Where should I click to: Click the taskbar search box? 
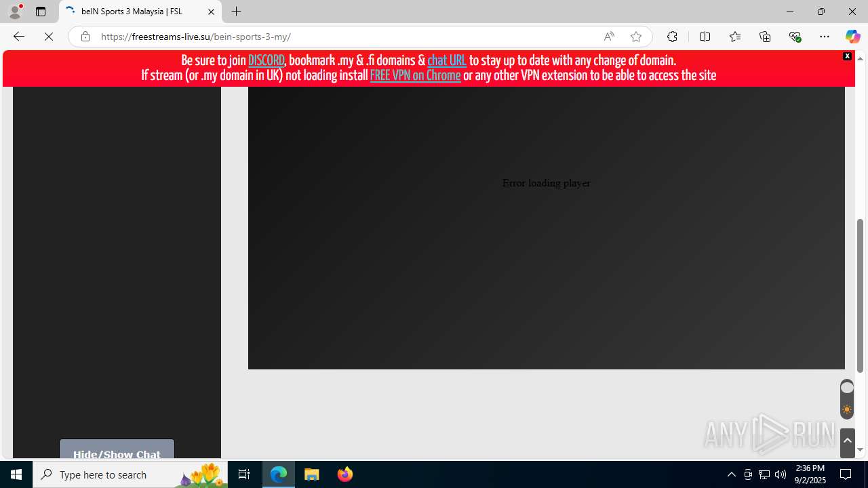click(130, 474)
